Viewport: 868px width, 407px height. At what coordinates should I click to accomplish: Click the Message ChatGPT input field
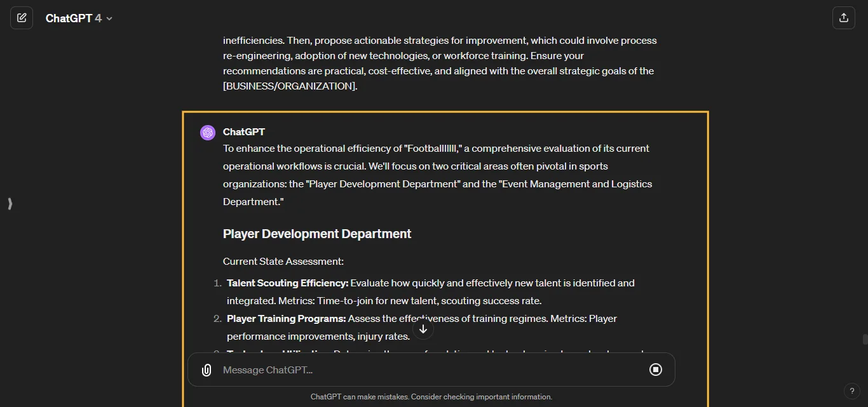(381, 370)
